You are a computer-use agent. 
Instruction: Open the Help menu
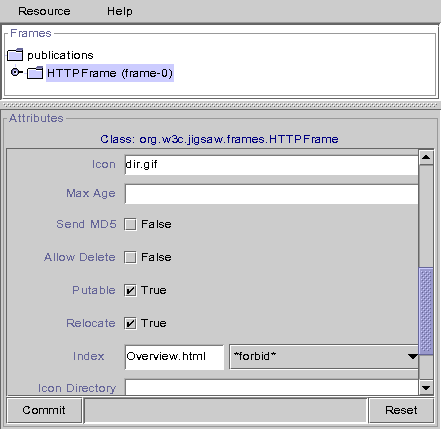[x=120, y=11]
